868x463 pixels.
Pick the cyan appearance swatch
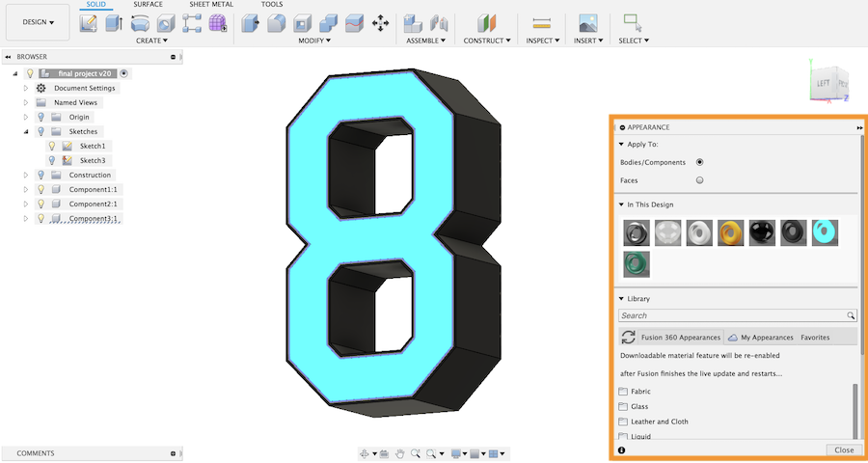click(x=825, y=232)
